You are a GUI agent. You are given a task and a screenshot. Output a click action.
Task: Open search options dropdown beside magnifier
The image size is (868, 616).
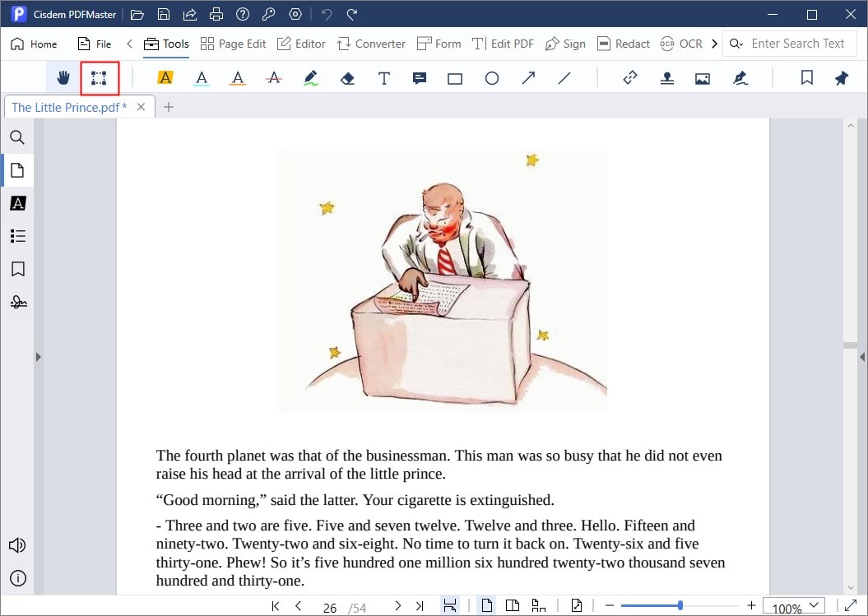click(736, 44)
